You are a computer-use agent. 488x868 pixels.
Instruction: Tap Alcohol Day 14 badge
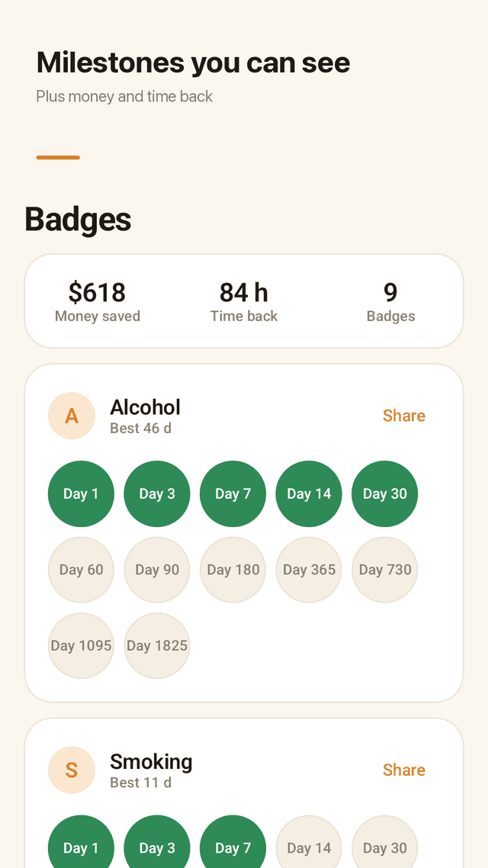[x=309, y=493]
